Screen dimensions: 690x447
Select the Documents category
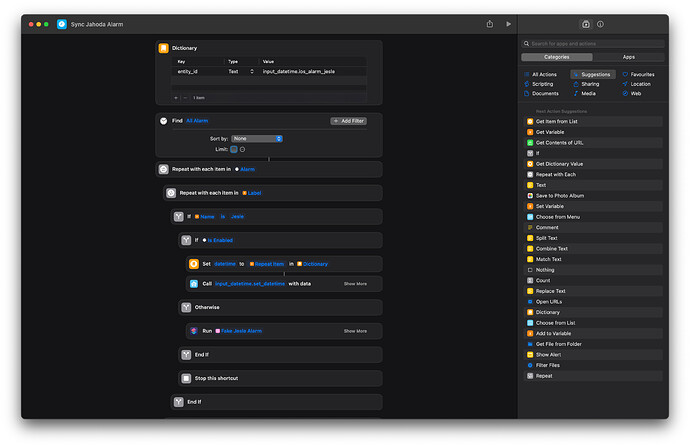(542, 94)
